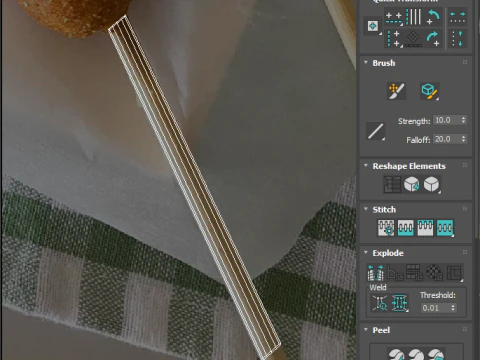
Task: Click Weld Selected Subobject icon
Action: click(x=399, y=303)
